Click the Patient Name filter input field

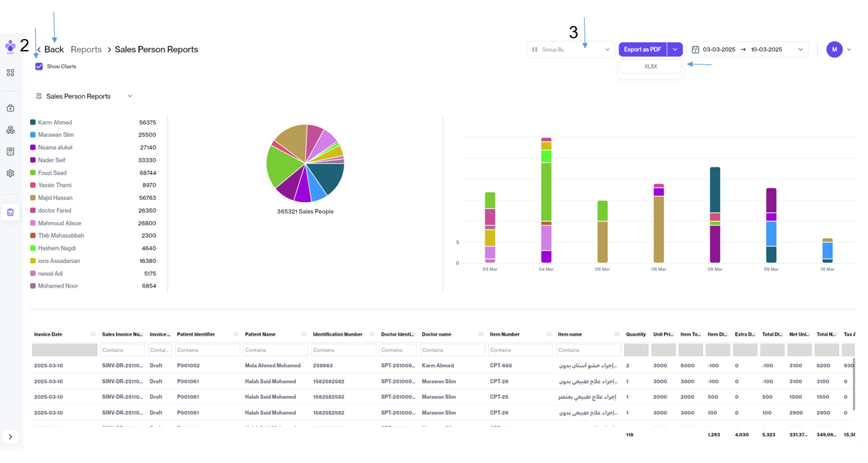point(275,350)
